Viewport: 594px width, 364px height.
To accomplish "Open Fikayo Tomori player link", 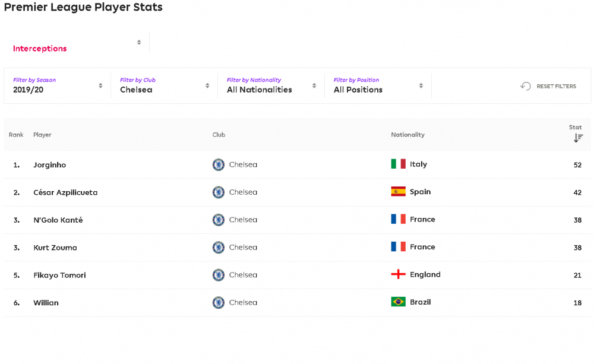I will tap(59, 275).
